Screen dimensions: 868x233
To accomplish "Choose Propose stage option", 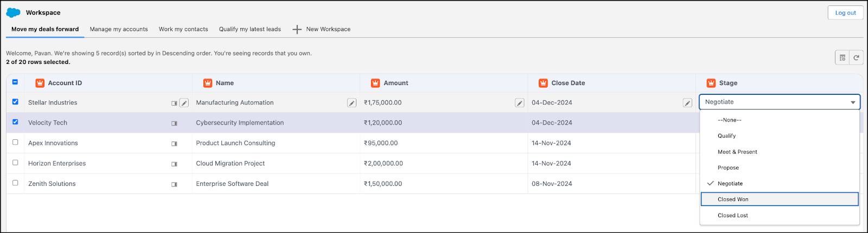I will tap(780, 167).
